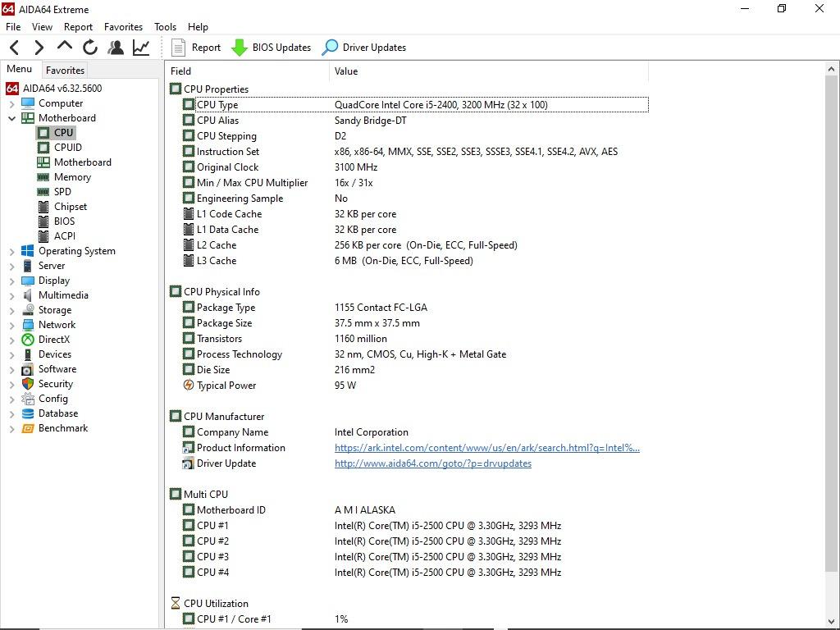840x630 pixels.
Task: Open the Tools menu
Action: point(165,27)
